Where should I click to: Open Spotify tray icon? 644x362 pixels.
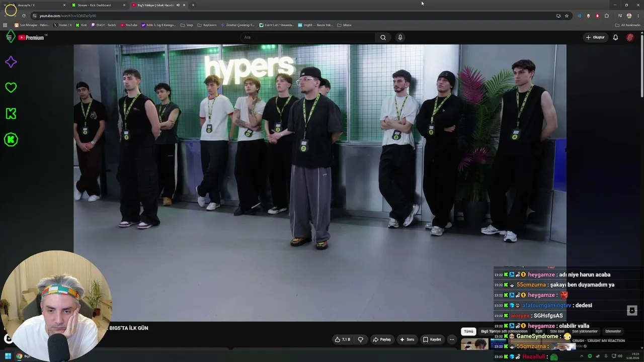(590, 356)
